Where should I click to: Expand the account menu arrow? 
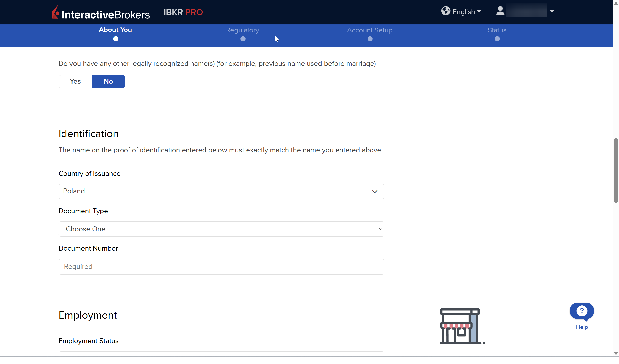552,11
